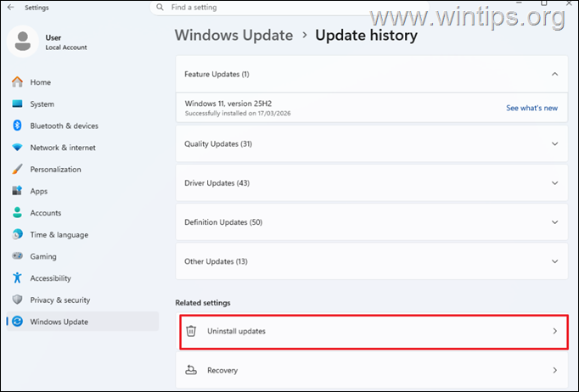Click the Home house icon
Image resolution: width=579 pixels, height=392 pixels.
pyautogui.click(x=17, y=82)
